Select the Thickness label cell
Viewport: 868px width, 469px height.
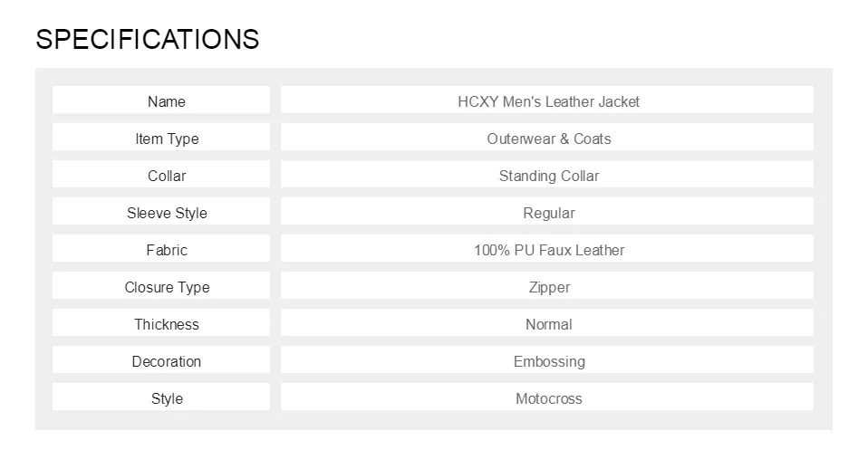(166, 324)
